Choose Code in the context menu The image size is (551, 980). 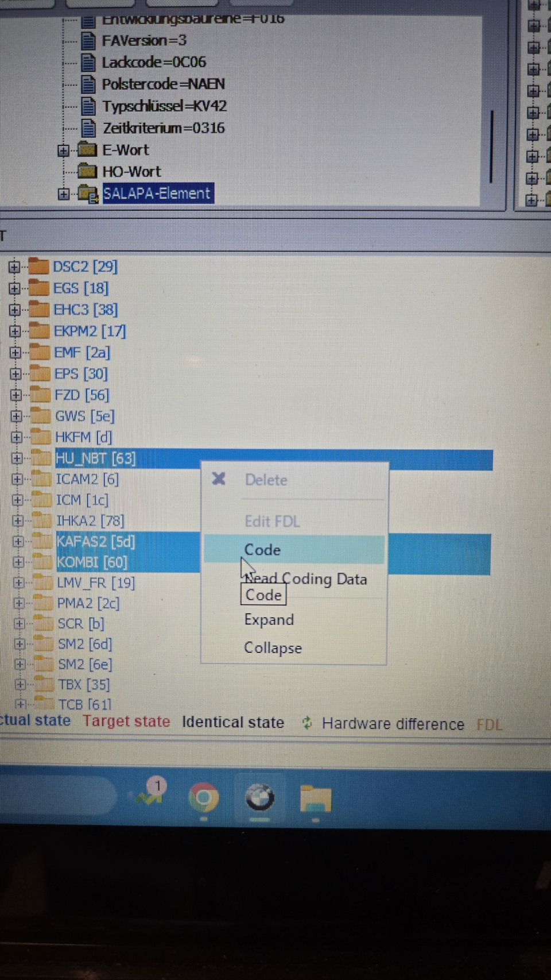294,550
